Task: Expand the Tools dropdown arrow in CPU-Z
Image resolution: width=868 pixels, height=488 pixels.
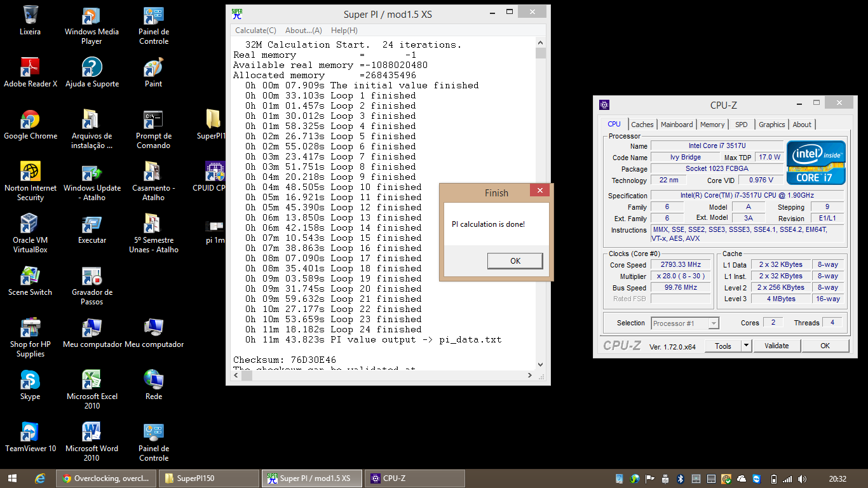Action: 746,346
